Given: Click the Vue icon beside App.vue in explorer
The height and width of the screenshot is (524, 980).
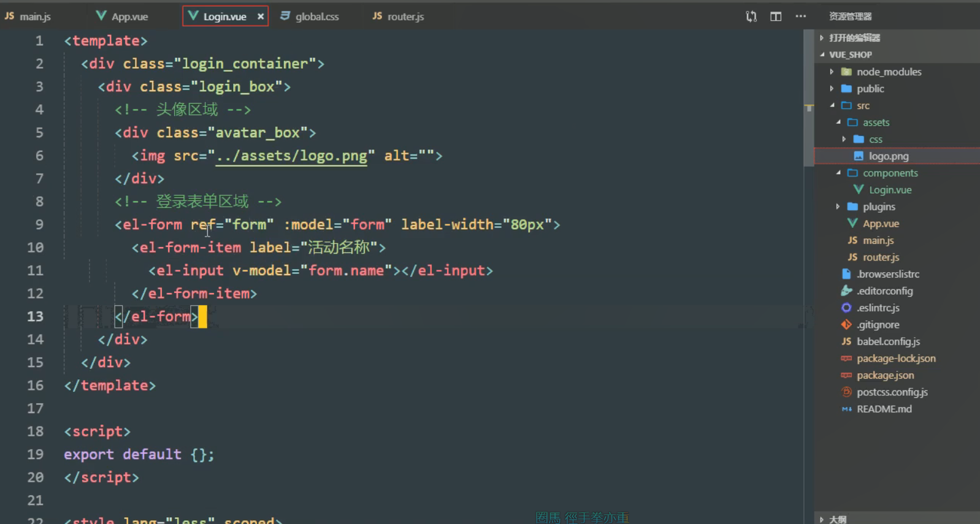Looking at the screenshot, I should point(852,223).
